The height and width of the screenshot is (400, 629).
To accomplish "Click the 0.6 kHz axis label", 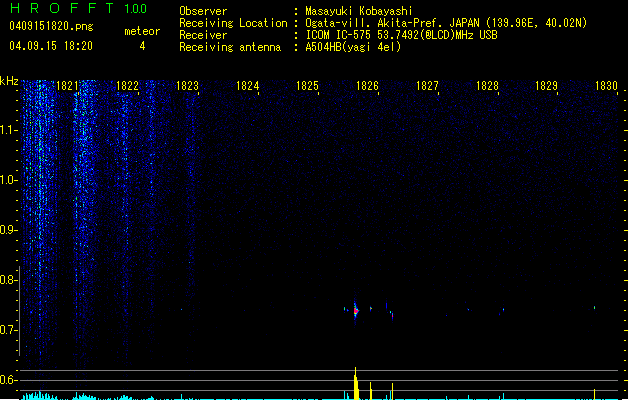I will pos(8,380).
